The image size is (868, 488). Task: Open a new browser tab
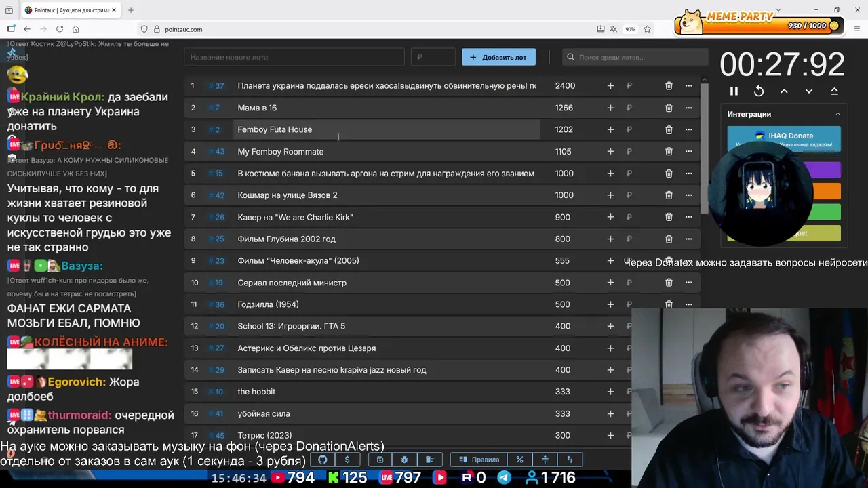click(131, 10)
